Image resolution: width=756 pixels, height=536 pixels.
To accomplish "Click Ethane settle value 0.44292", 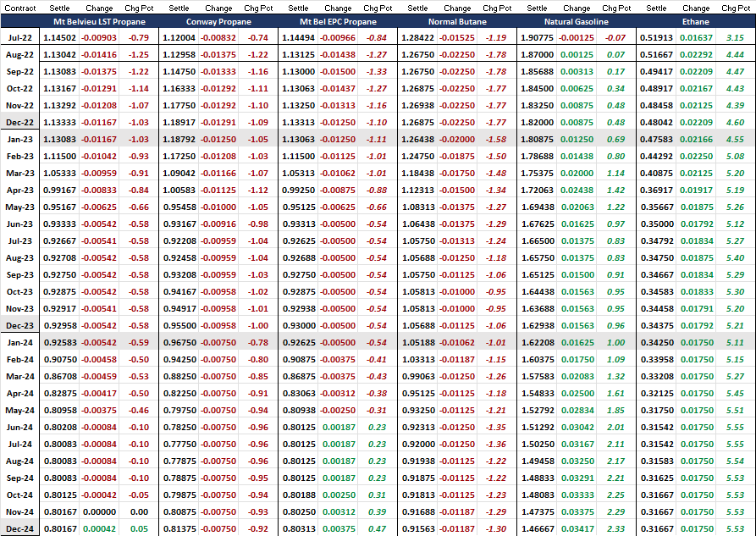I will coord(656,157).
